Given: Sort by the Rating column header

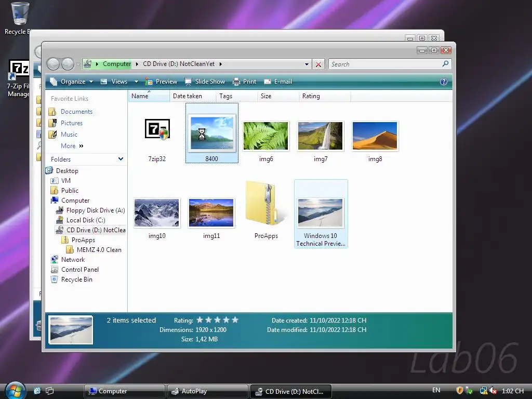Looking at the screenshot, I should [325, 96].
